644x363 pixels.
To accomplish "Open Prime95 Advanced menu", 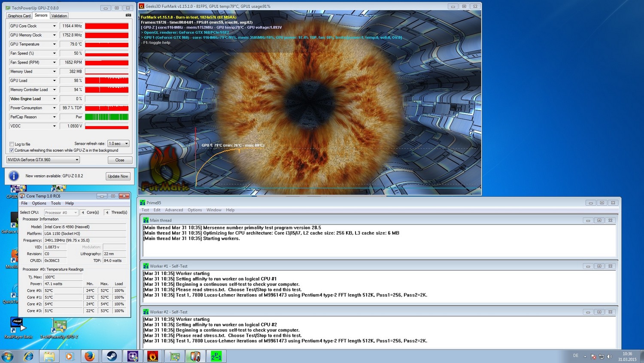I will (174, 210).
